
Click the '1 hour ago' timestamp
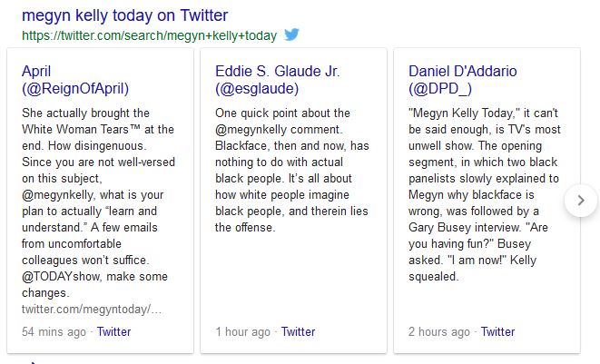(242, 331)
